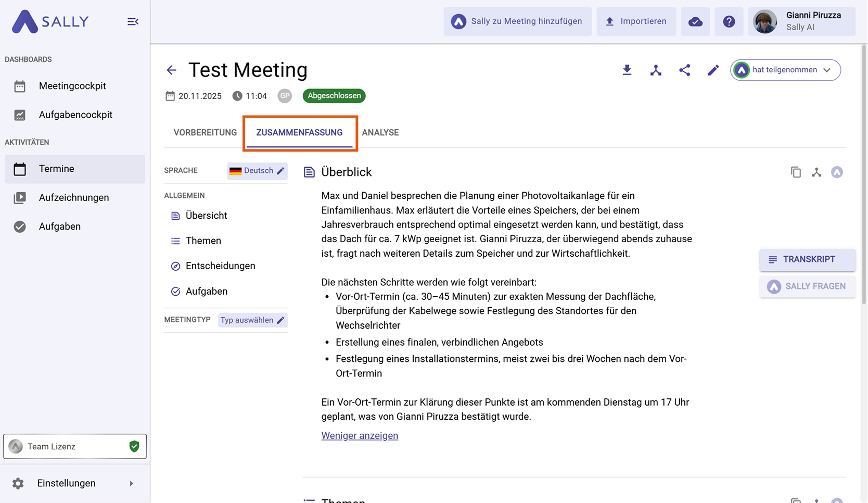This screenshot has width=868, height=503.
Task: Click the integration icon in meeting header
Action: [656, 70]
